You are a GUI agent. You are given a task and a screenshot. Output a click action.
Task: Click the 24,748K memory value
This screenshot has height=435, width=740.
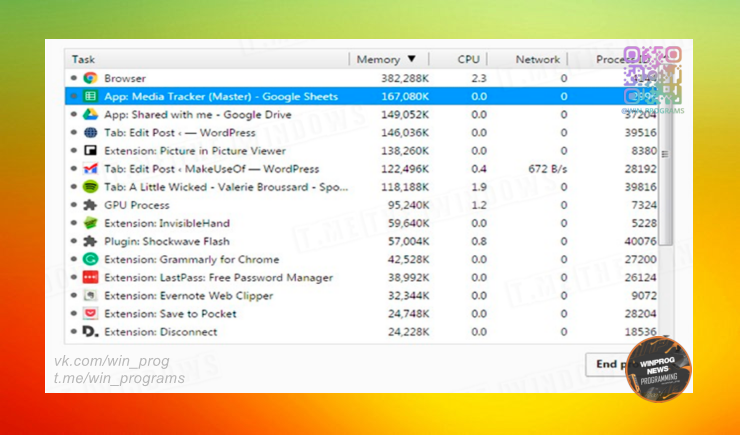click(x=408, y=313)
